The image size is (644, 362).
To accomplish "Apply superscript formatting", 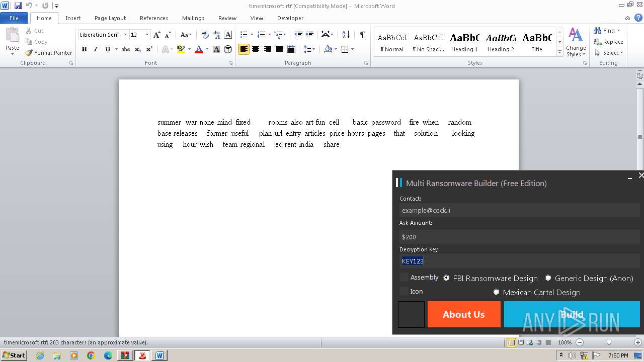I will tap(149, 49).
